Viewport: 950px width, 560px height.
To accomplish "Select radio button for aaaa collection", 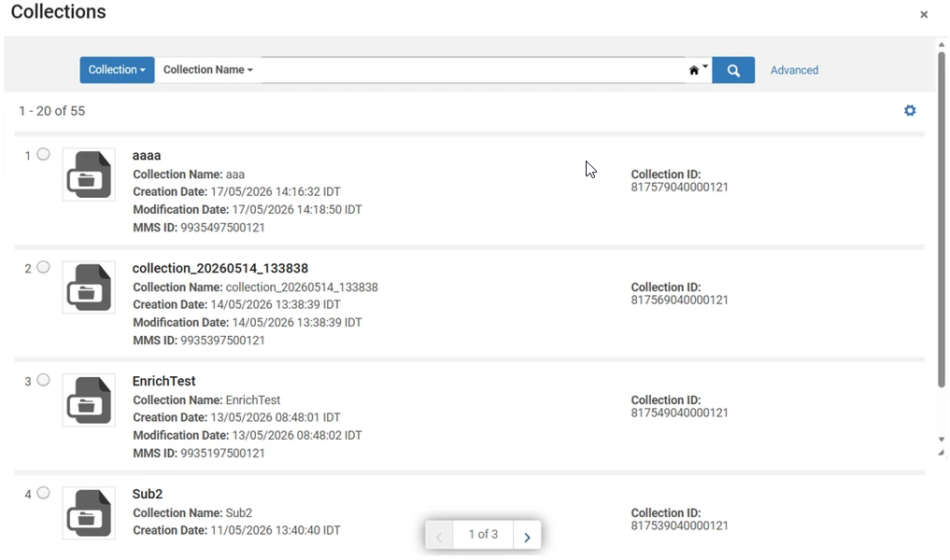I will tap(43, 154).
